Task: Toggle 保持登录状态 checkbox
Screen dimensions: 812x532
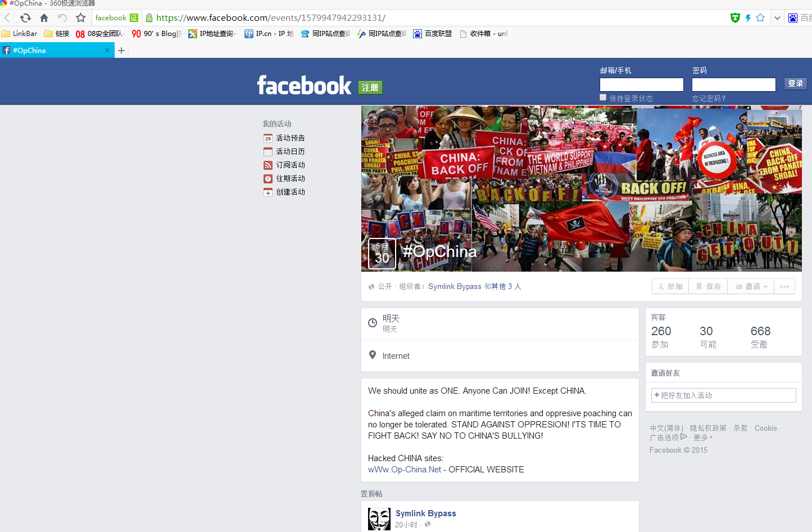Action: pyautogui.click(x=603, y=98)
